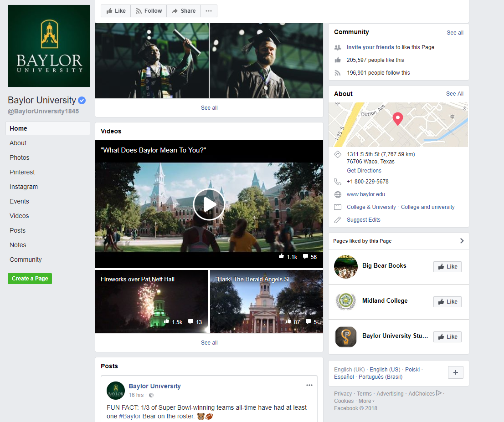Open the About section in the sidebar
504x422 pixels.
18,143
